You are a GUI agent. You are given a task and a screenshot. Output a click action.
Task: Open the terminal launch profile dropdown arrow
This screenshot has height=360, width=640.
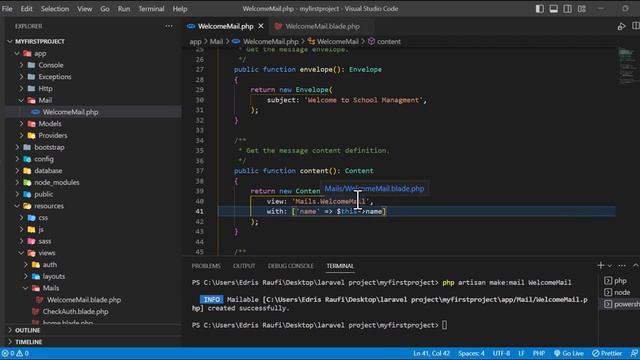610,266
